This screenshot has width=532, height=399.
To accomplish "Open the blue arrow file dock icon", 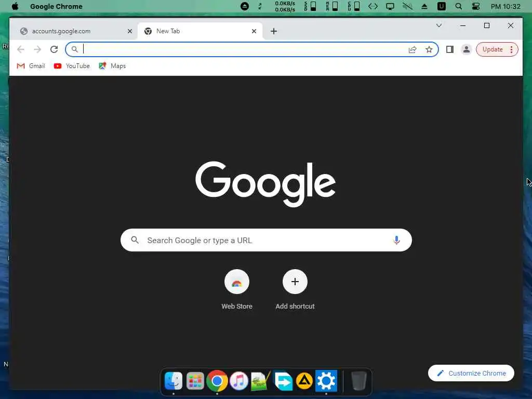I will tap(283, 381).
